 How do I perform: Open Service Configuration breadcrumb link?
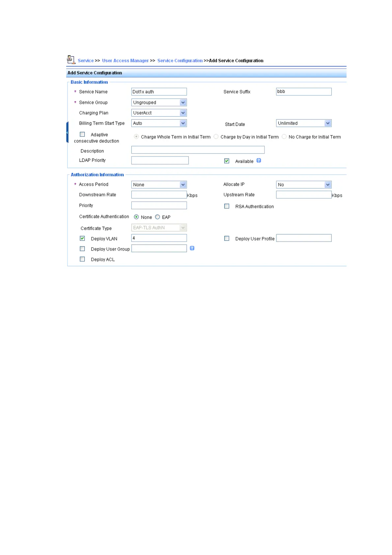tap(180, 61)
